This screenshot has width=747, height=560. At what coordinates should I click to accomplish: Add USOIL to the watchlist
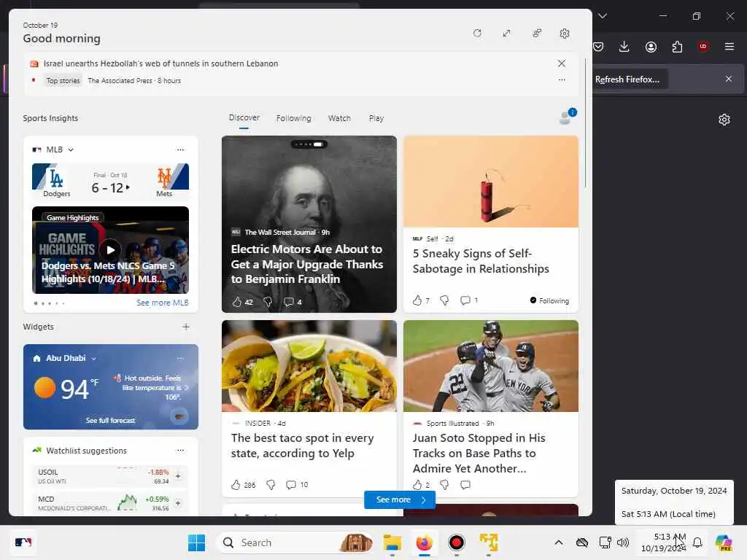(x=178, y=475)
